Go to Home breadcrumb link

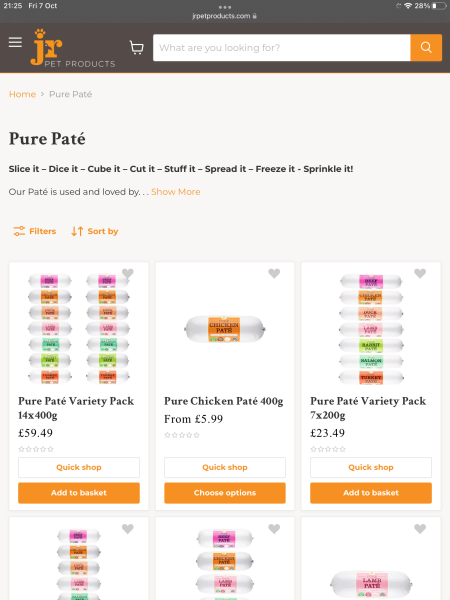(22, 94)
